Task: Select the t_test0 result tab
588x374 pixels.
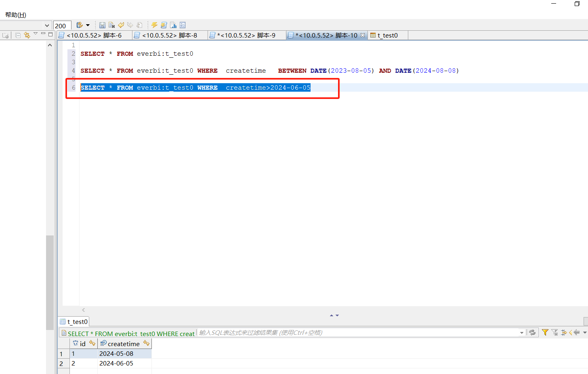Action: click(73, 321)
